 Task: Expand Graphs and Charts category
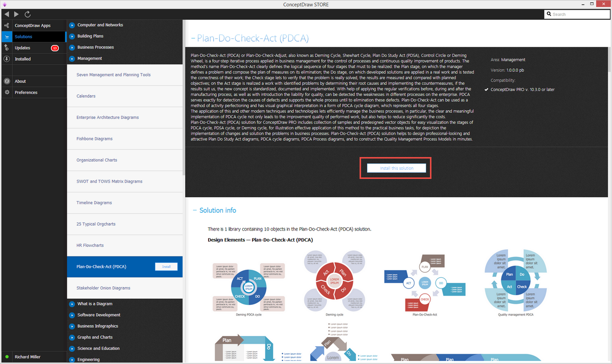(72, 337)
